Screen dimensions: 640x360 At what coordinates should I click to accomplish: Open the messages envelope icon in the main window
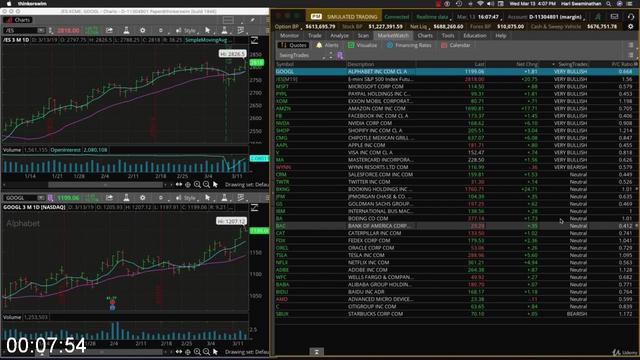(x=614, y=17)
